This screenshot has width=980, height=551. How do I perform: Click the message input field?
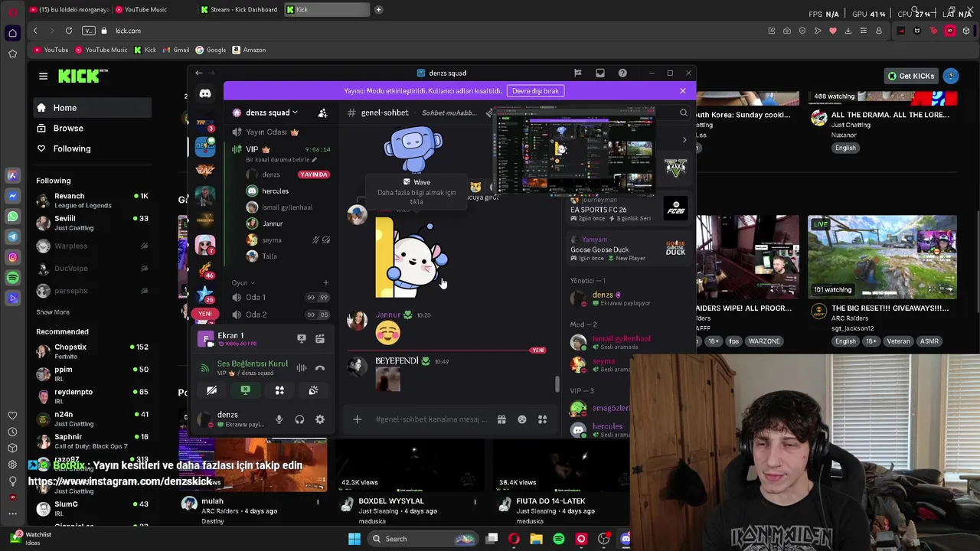(431, 419)
